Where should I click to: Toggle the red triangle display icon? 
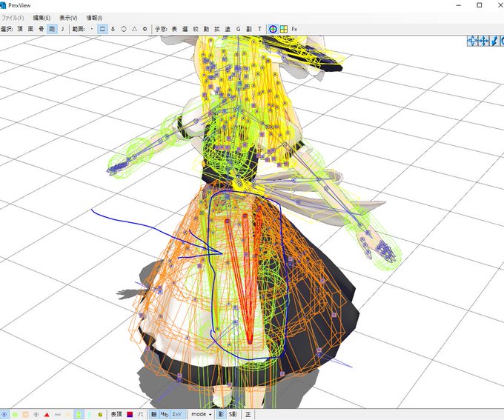click(47, 415)
